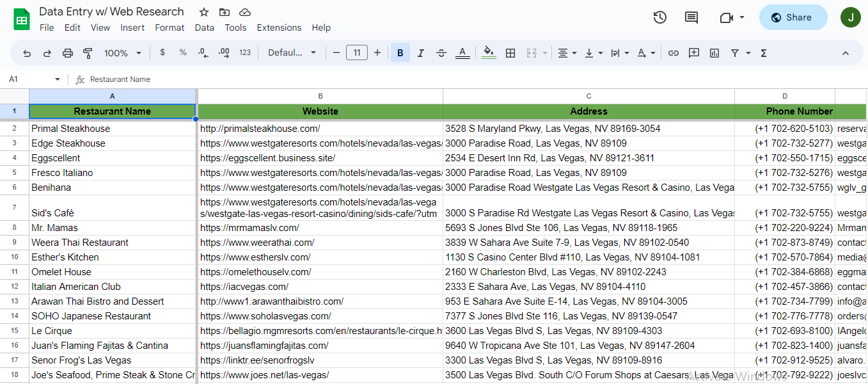Screen dimensions: 868x384
Task: Toggle Italic formatting
Action: (421, 52)
